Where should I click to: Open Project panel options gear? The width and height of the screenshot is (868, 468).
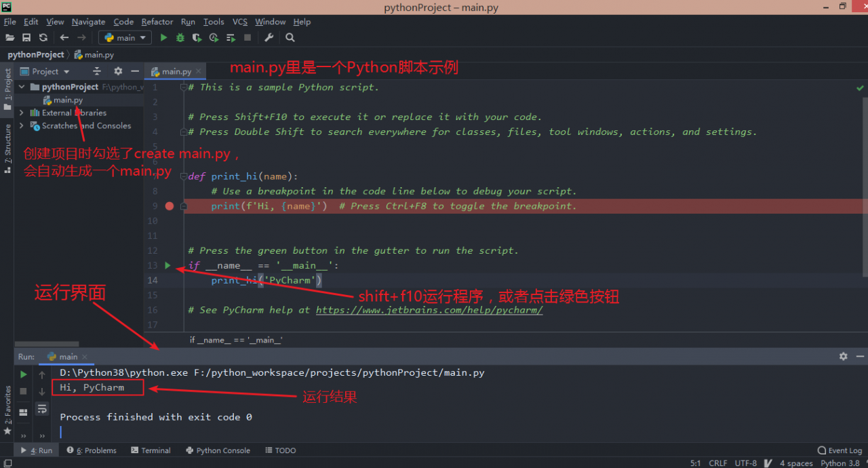(118, 71)
